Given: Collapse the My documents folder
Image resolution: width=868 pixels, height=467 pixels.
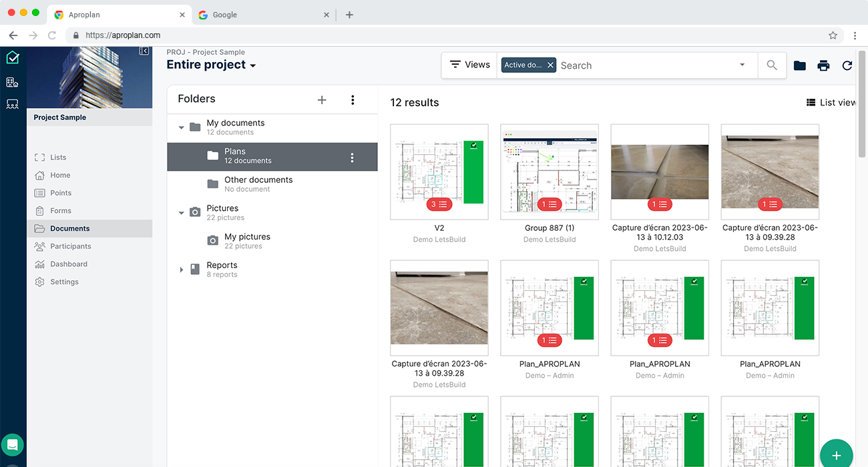Looking at the screenshot, I should point(181,127).
